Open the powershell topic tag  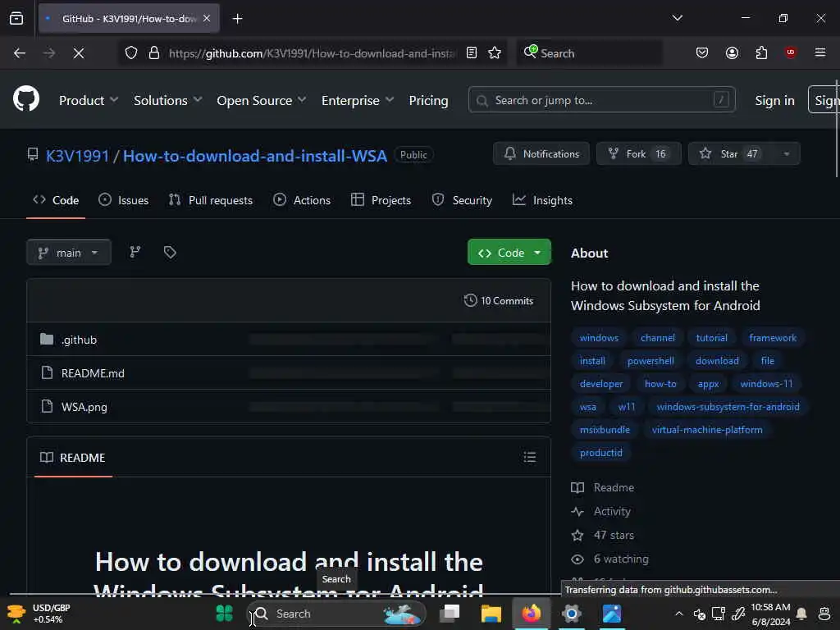tap(651, 361)
